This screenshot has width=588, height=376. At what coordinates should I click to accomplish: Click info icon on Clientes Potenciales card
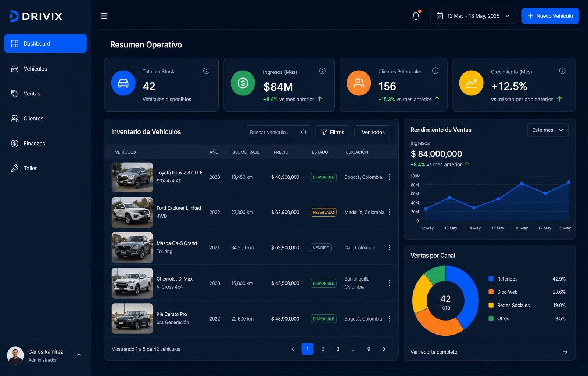point(435,71)
